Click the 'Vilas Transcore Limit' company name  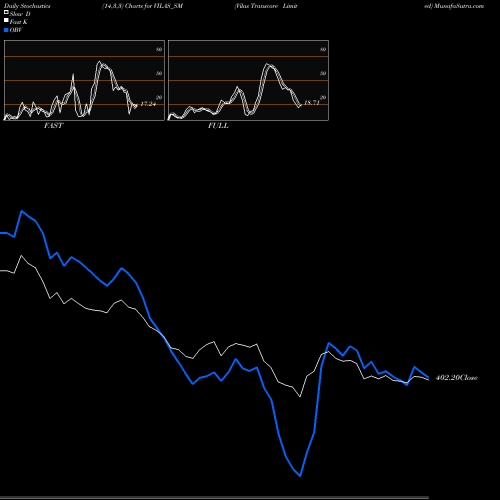click(x=266, y=6)
